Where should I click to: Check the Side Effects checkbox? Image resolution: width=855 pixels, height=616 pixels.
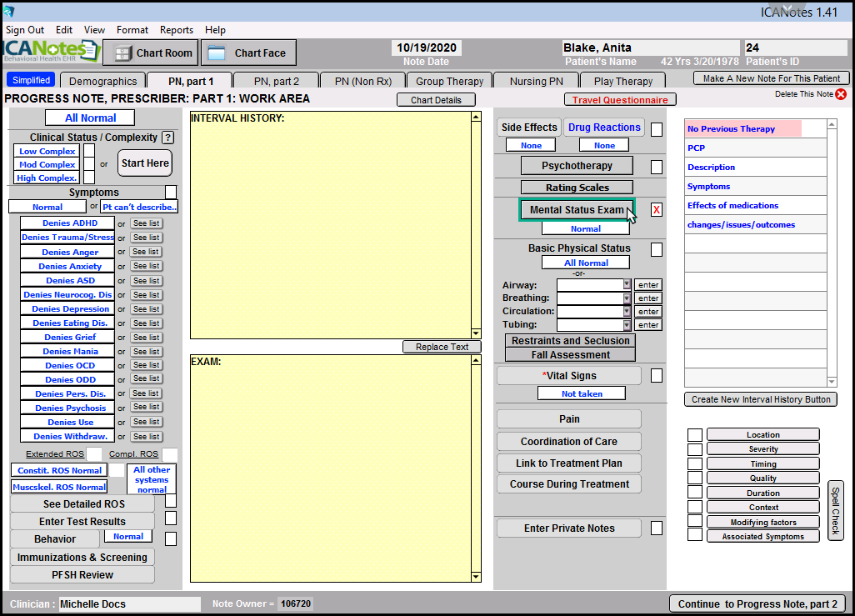[x=657, y=129]
